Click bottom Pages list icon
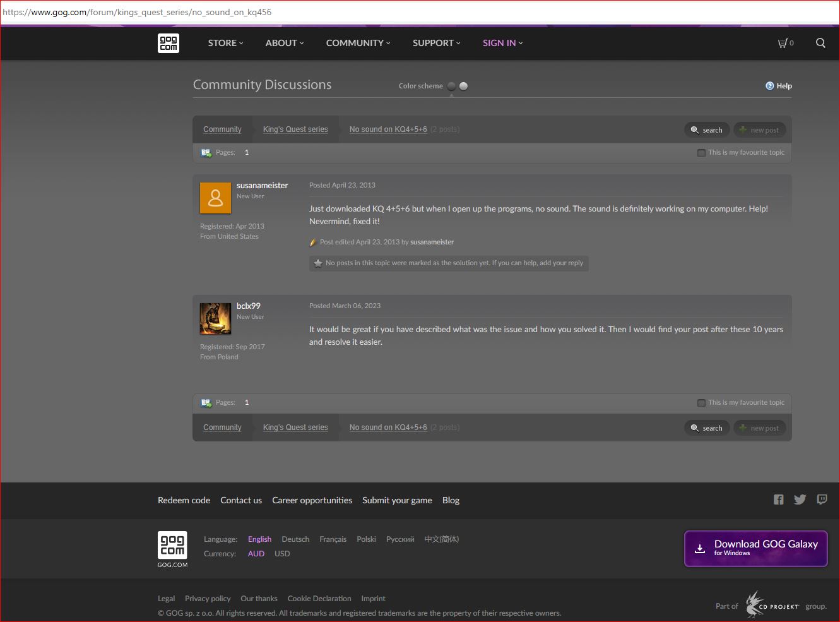The width and height of the screenshot is (840, 622). pyautogui.click(x=206, y=402)
